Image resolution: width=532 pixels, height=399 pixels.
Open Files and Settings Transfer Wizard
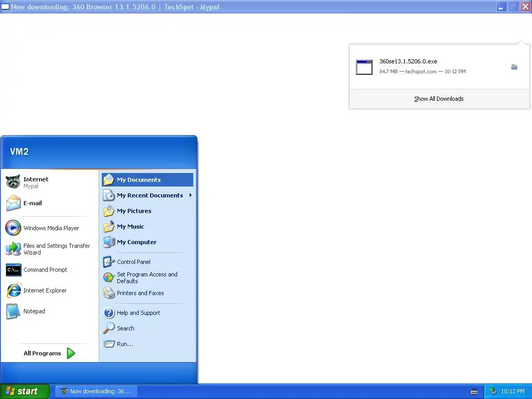tap(49, 249)
